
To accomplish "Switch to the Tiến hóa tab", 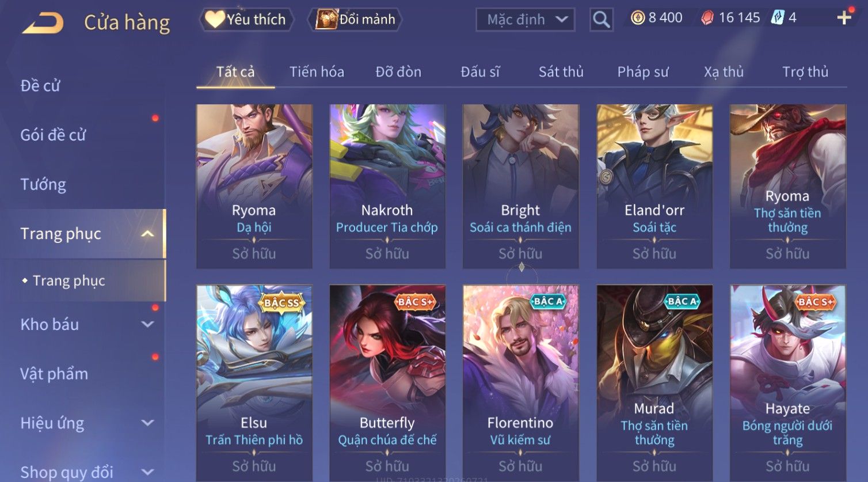I will pos(317,72).
